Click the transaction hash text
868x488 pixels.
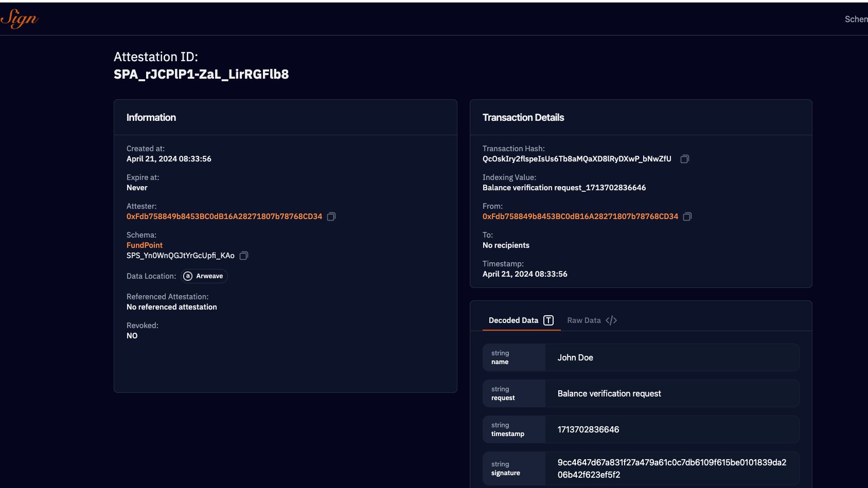[577, 159]
